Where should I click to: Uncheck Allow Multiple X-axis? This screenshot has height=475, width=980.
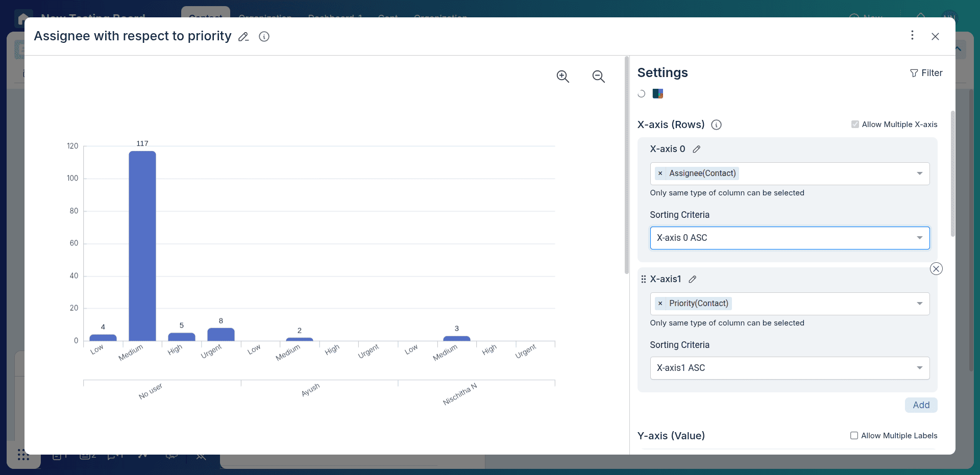pos(855,124)
